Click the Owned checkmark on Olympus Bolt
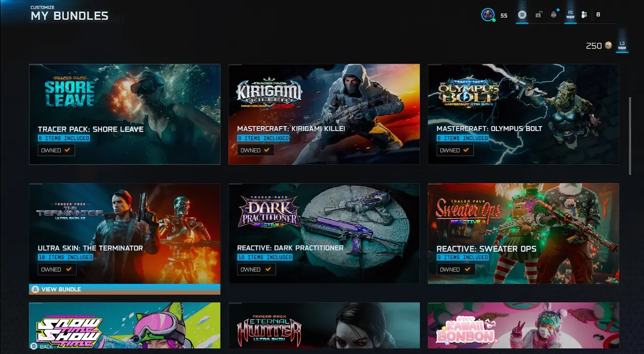Viewport: 644px width, 354px height. (466, 150)
